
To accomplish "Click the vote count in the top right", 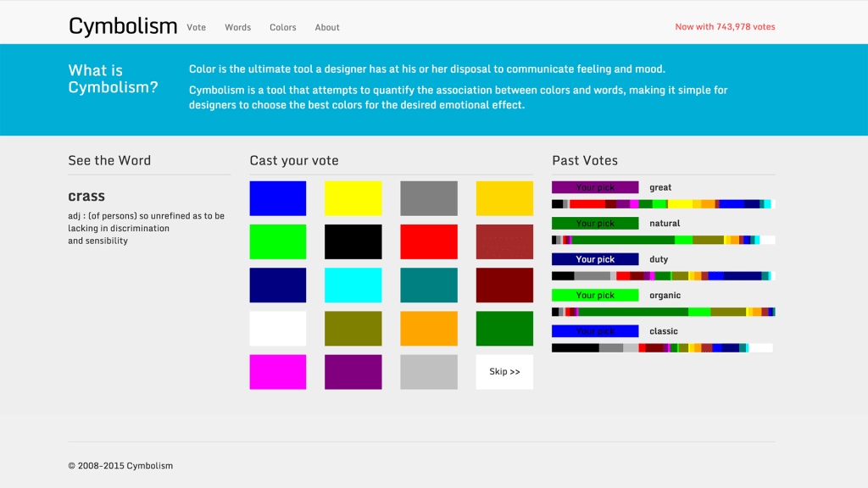I will [x=725, y=26].
